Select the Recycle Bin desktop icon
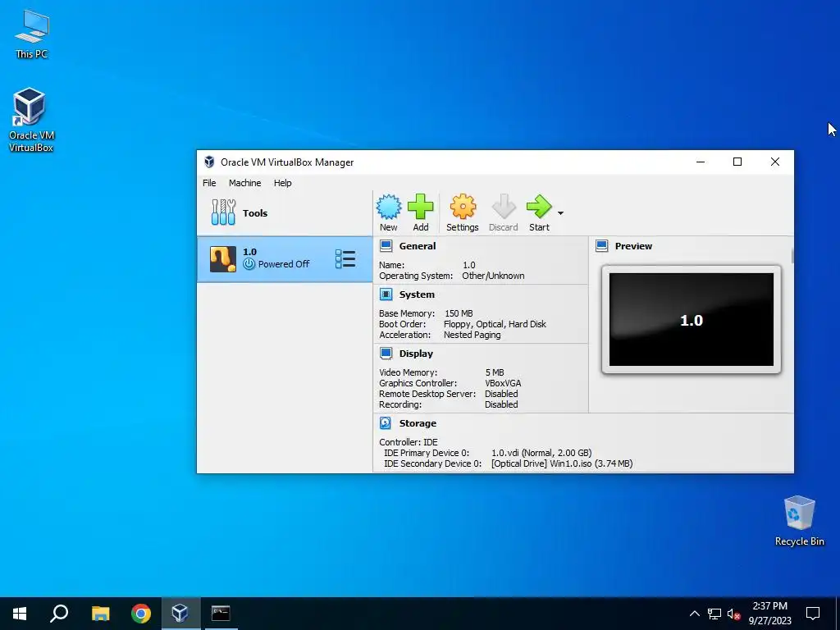840x630 pixels. tap(799, 520)
